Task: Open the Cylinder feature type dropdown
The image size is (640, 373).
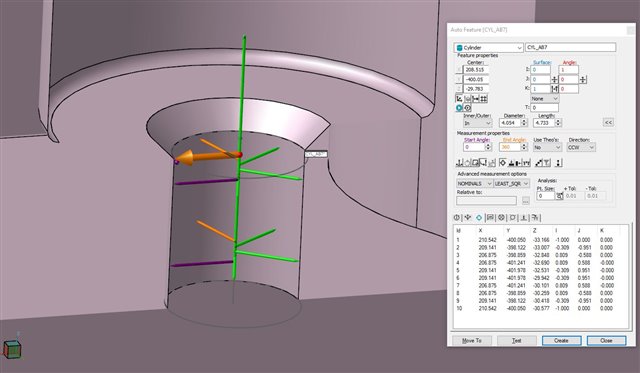Action: 489,48
